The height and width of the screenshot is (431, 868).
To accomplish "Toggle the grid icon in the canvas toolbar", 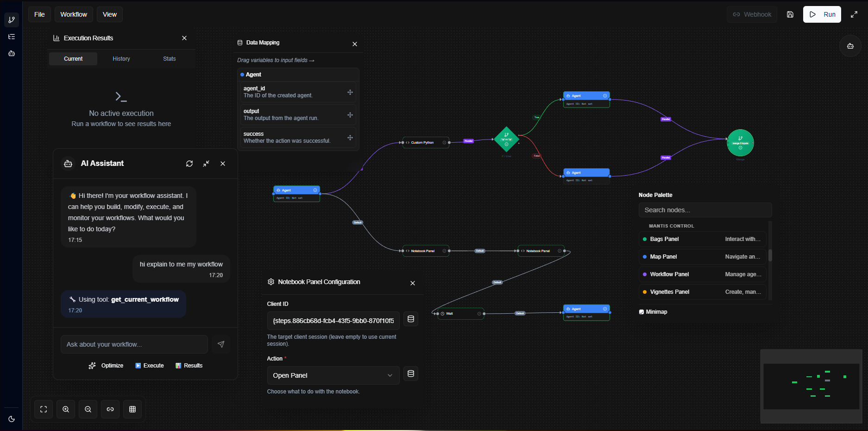I will [132, 409].
